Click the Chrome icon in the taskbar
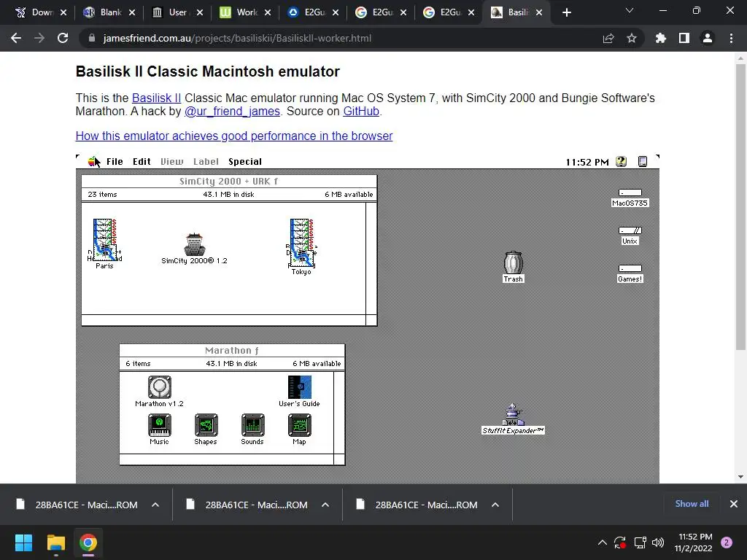Viewport: 747px width, 560px height. [x=88, y=542]
